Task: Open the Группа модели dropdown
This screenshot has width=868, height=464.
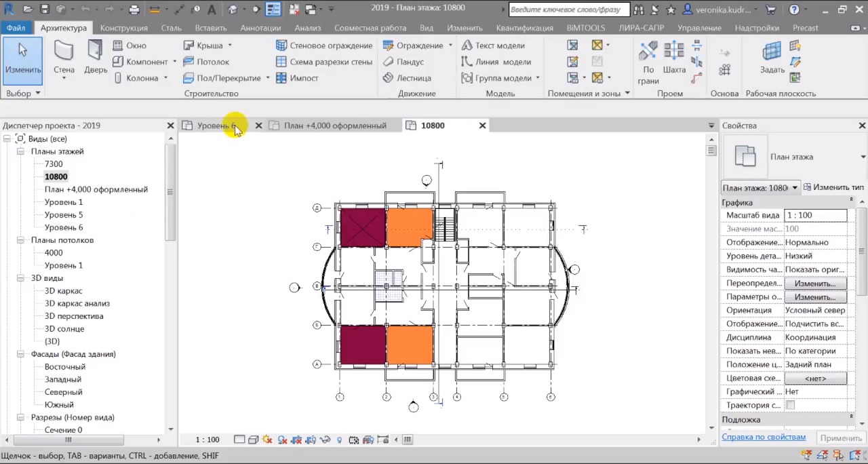Action: click(x=538, y=78)
